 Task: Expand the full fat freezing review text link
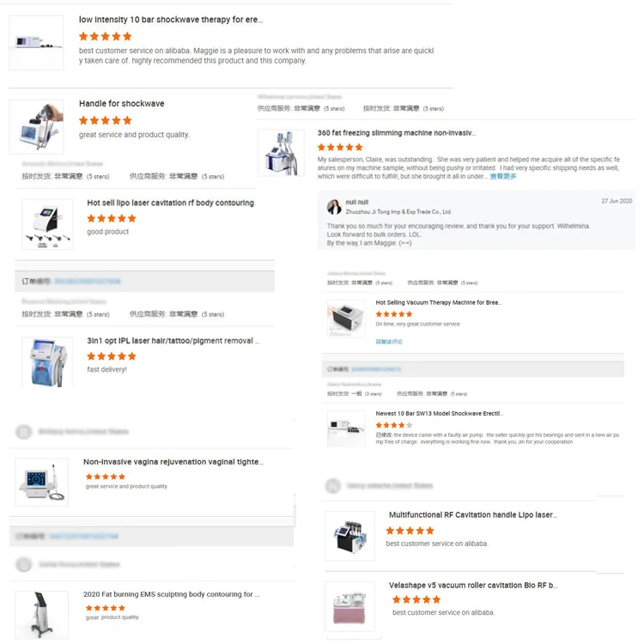[x=502, y=176]
